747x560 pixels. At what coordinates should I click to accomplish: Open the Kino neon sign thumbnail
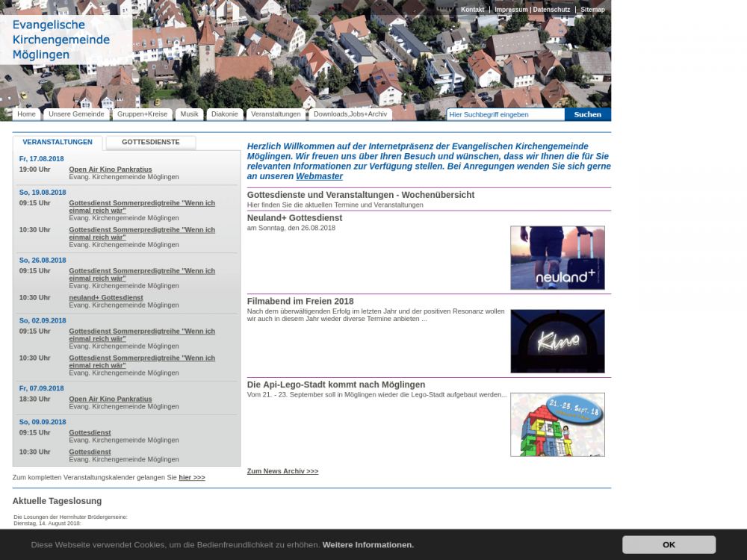557,341
